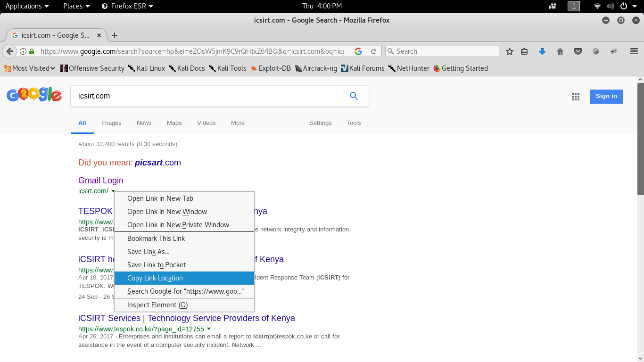The height and width of the screenshot is (362, 644).
Task: Open the Firefox hamburger menu
Action: [634, 51]
